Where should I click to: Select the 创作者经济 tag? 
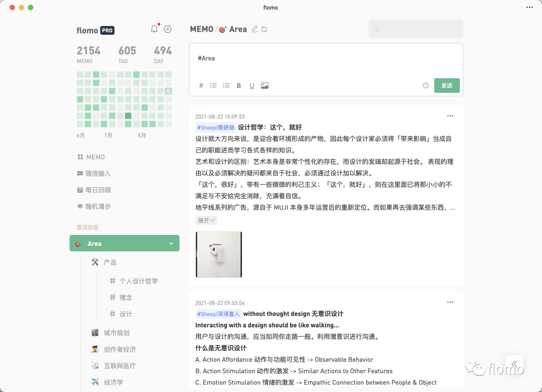(113, 349)
